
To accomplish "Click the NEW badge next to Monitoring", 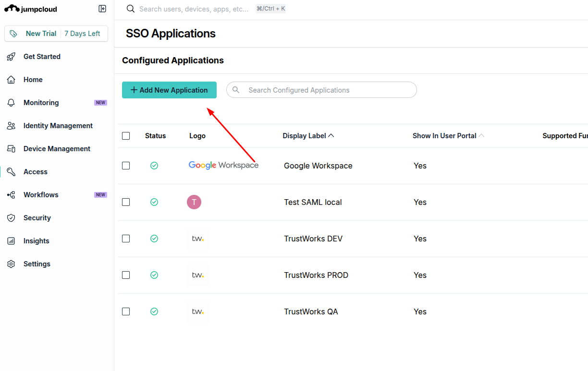I will tap(100, 103).
